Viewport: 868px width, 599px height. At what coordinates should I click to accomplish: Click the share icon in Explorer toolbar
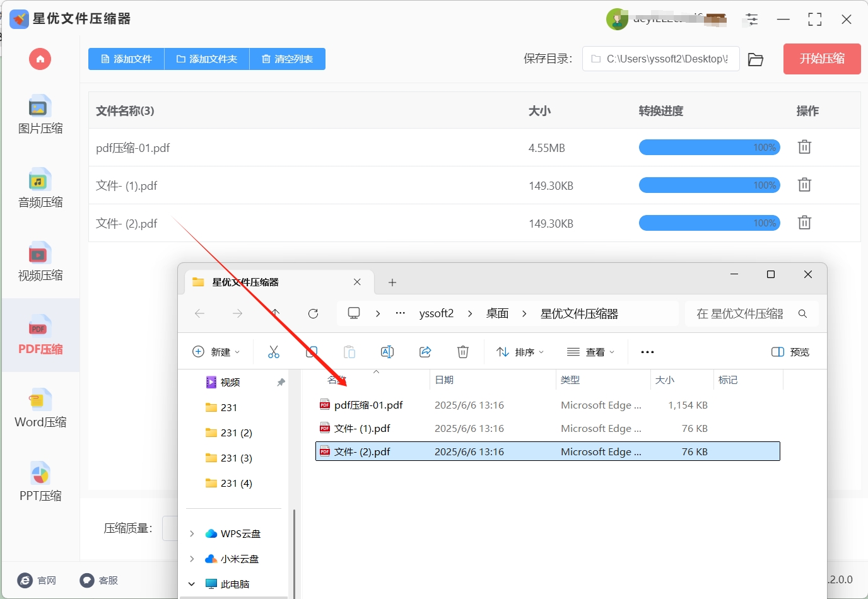[x=425, y=352]
